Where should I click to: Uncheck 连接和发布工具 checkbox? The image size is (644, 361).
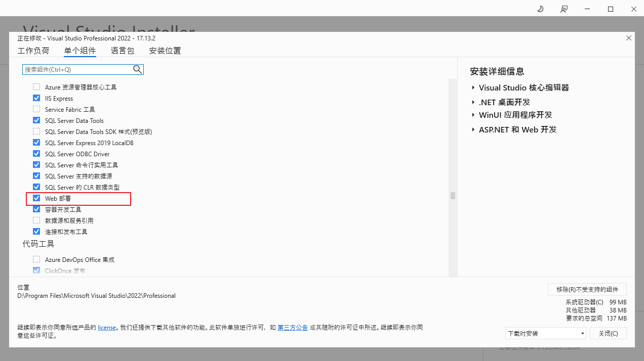(36, 232)
